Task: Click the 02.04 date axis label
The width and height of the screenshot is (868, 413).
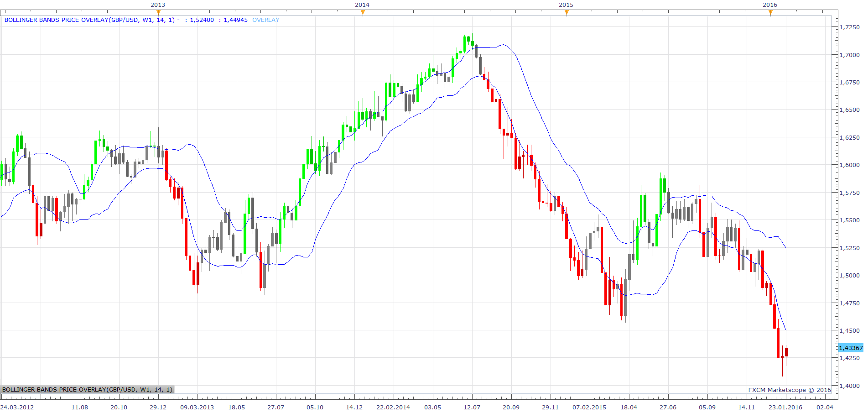Action: tap(825, 407)
